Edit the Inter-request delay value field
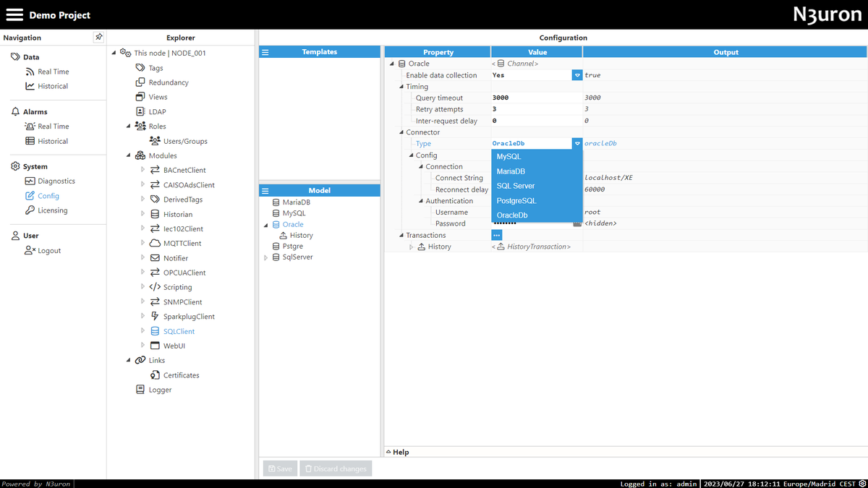Screen dimensions: 868x488 click(537, 121)
